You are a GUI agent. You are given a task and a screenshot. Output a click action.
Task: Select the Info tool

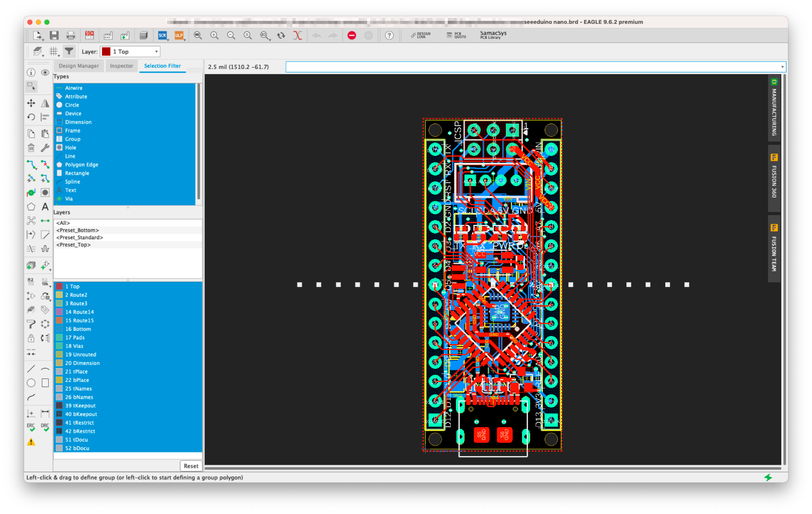(x=31, y=72)
